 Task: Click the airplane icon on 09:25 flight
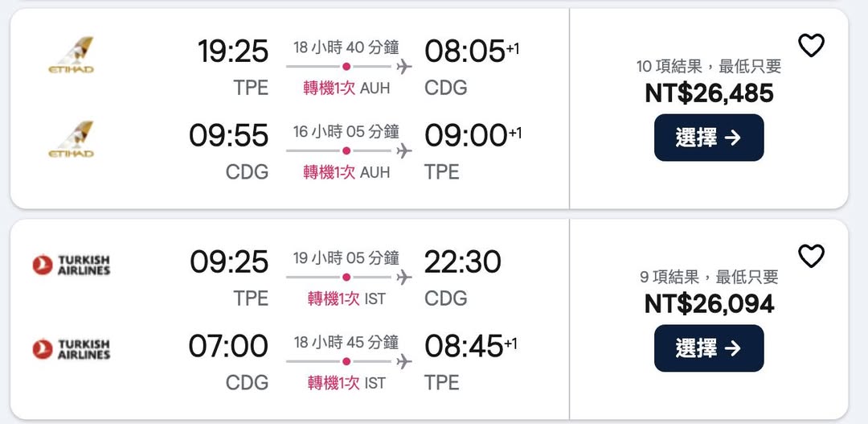click(x=404, y=277)
